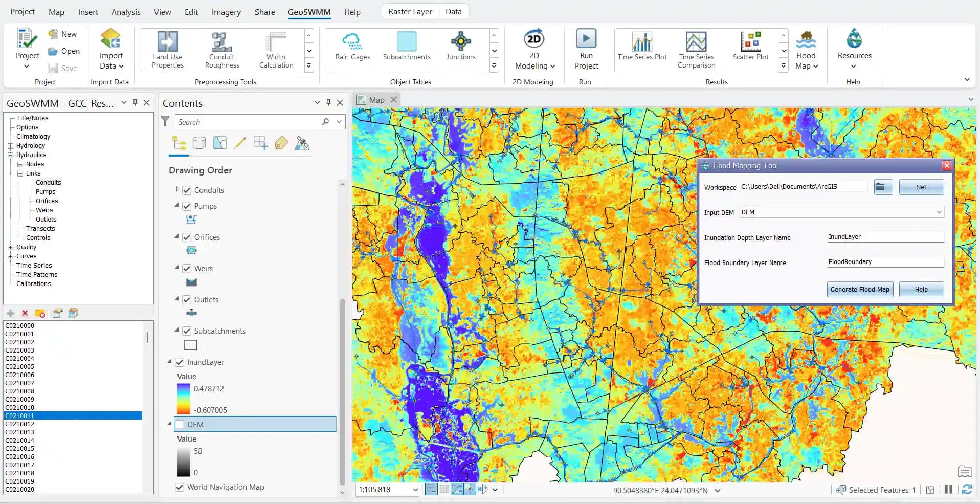Open the Time Series Plot
Viewport: 980px width, 504px height.
click(x=642, y=46)
